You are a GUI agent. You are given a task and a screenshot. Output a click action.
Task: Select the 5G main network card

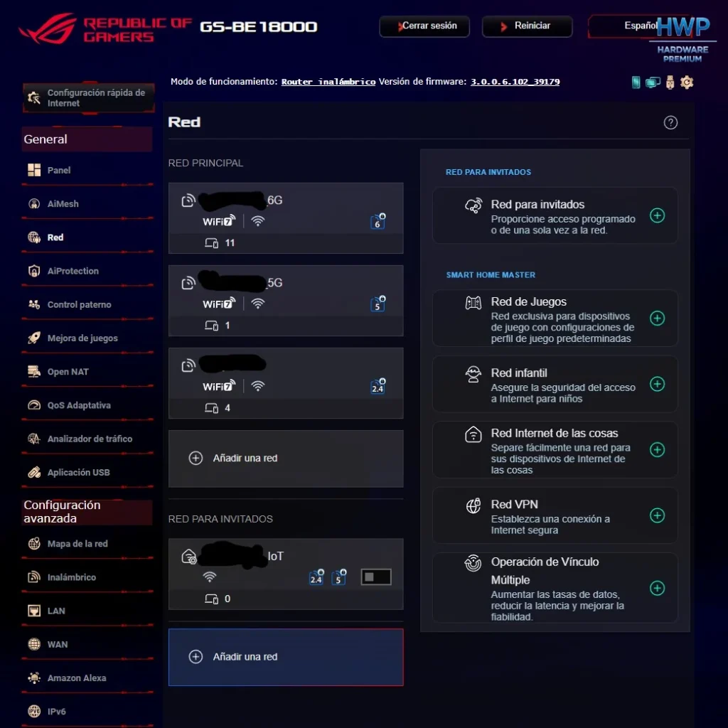coord(286,301)
